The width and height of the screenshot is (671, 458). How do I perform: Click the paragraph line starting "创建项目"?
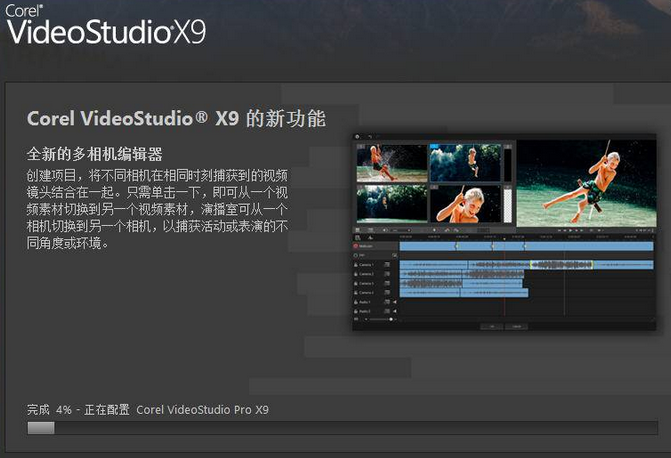click(157, 175)
